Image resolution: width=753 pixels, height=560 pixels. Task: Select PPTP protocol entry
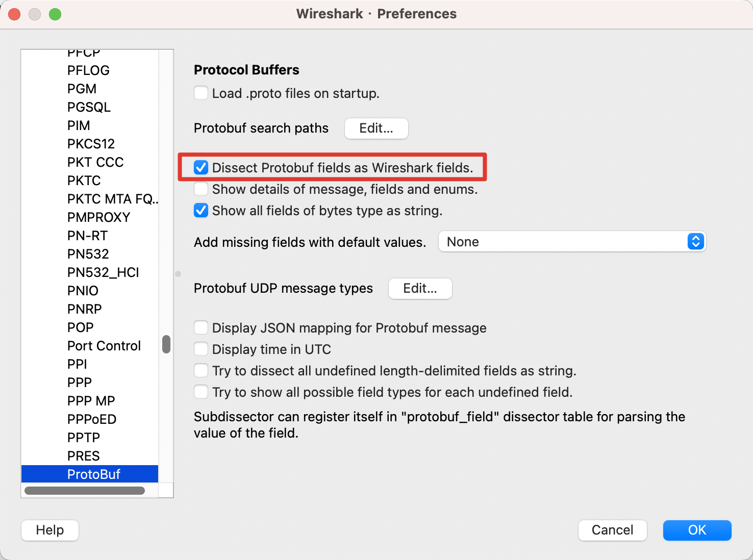[90, 438]
